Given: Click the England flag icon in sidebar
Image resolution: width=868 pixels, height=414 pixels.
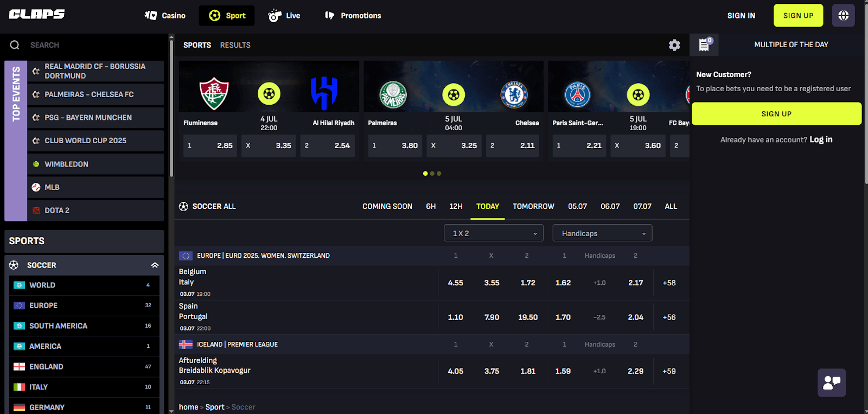Looking at the screenshot, I should pos(19,367).
